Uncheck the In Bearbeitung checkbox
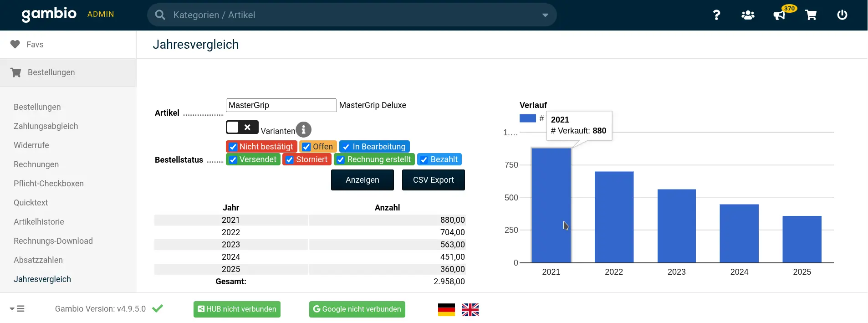 coord(346,147)
